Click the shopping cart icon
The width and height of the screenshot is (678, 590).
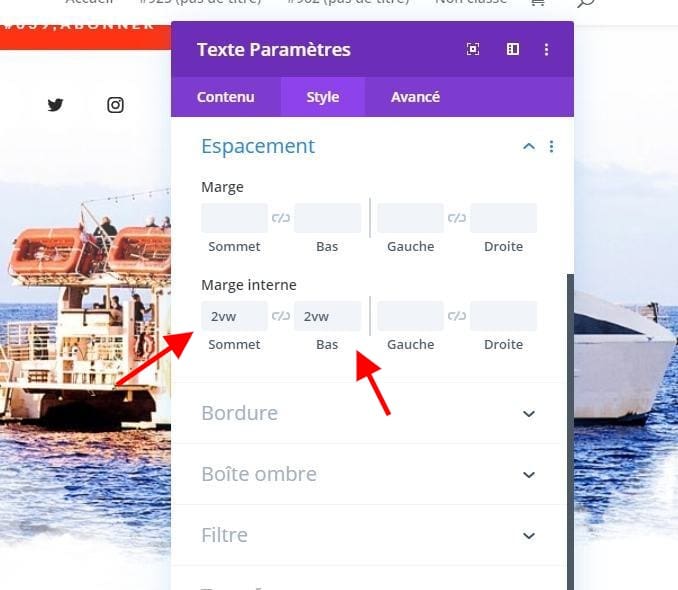click(x=537, y=3)
